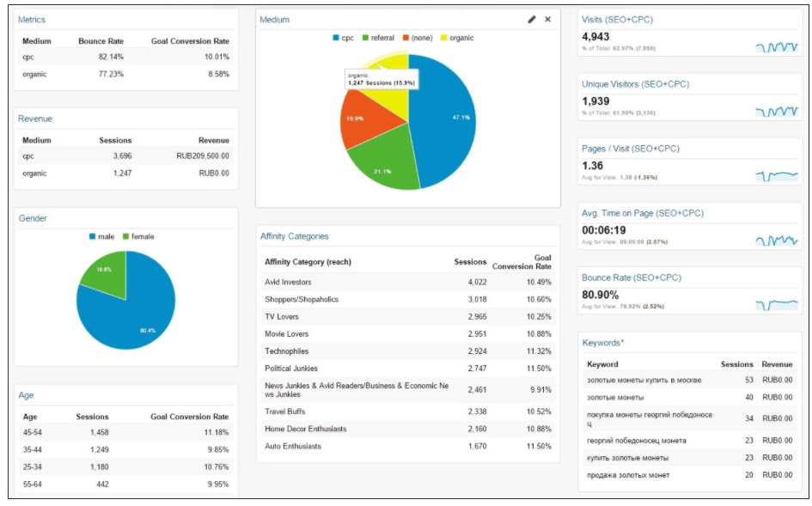Click the blue cpc slice in Medium pie
The image size is (812, 506).
pos(443,120)
